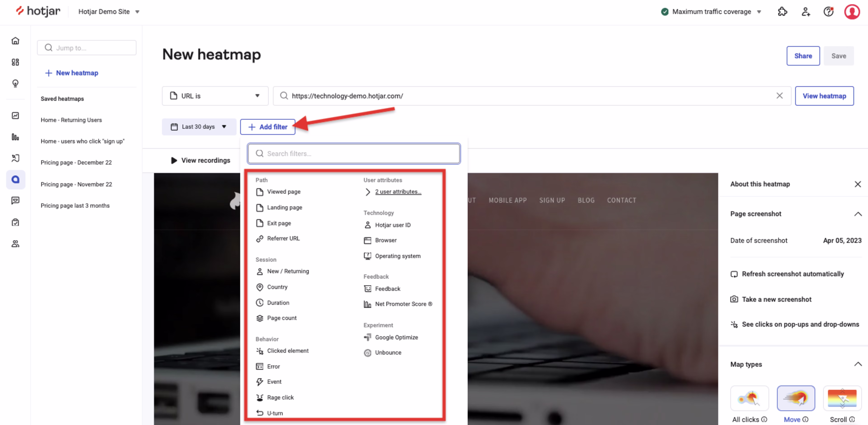The image size is (868, 425).
Task: Collapse the Page screenshot section
Action: tap(858, 213)
